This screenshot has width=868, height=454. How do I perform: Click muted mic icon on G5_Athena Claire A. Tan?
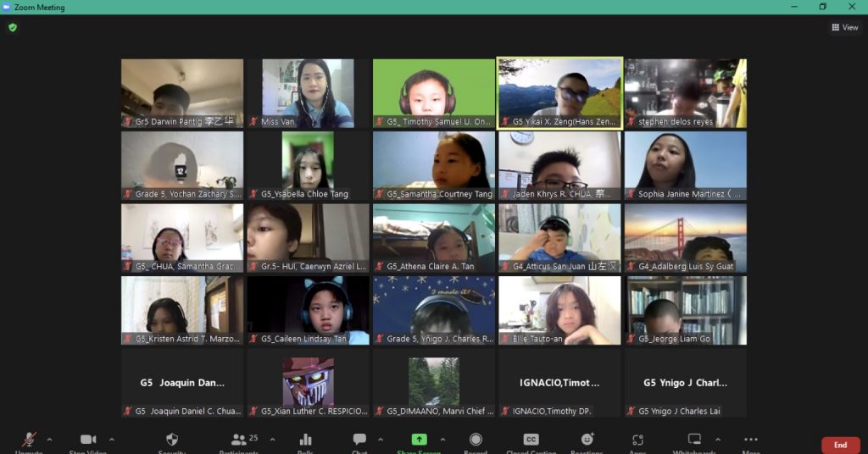[x=379, y=267]
